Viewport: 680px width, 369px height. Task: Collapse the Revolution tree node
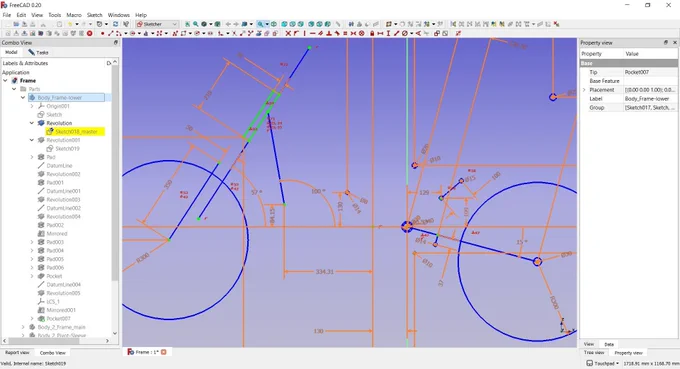click(x=32, y=123)
